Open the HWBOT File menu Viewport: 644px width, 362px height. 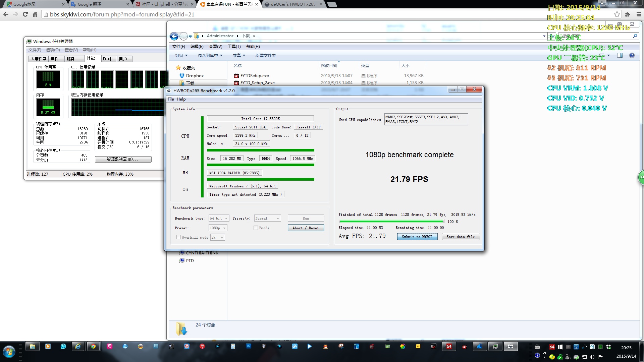pos(171,99)
